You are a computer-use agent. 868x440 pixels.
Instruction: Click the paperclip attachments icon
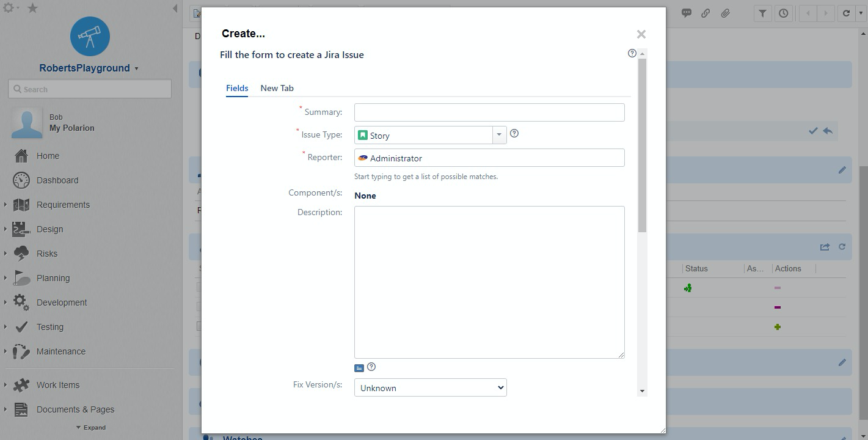(x=725, y=13)
